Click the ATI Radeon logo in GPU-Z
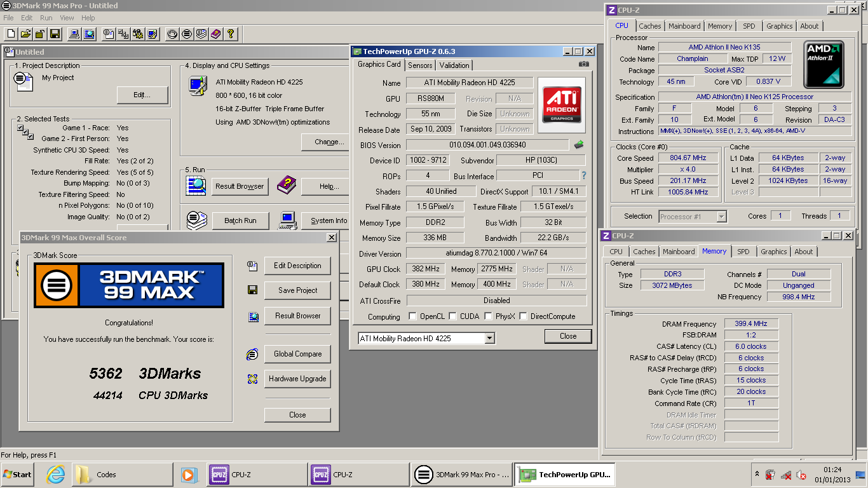The image size is (868, 488). pos(562,105)
